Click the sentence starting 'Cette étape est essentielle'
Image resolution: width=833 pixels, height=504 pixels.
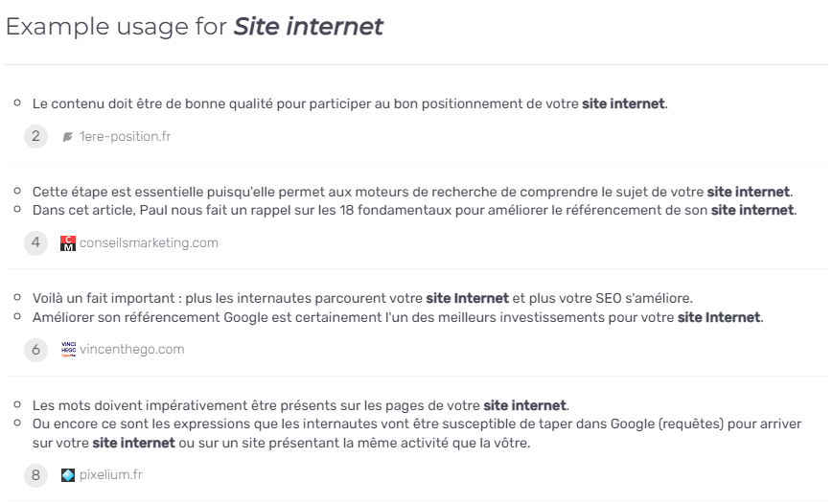point(413,192)
